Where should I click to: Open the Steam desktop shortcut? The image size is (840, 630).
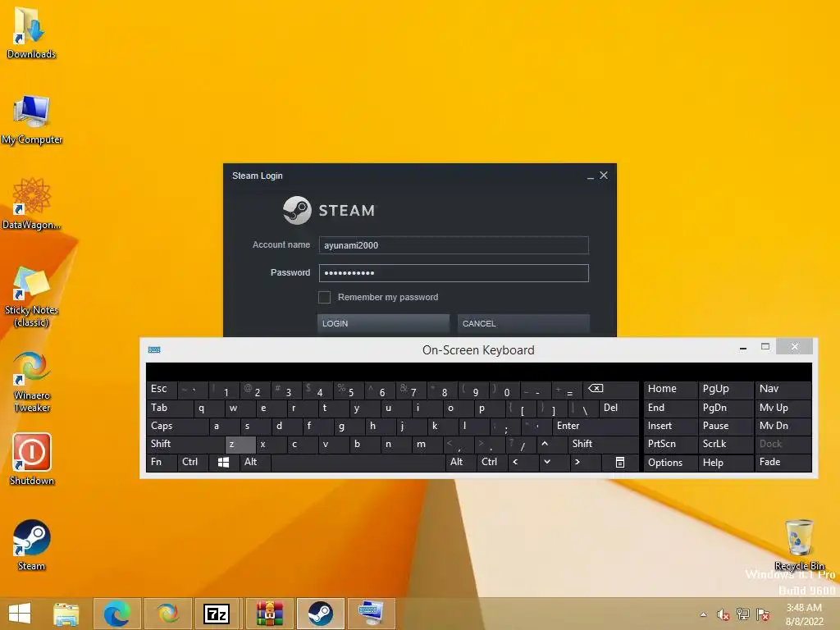[31, 545]
